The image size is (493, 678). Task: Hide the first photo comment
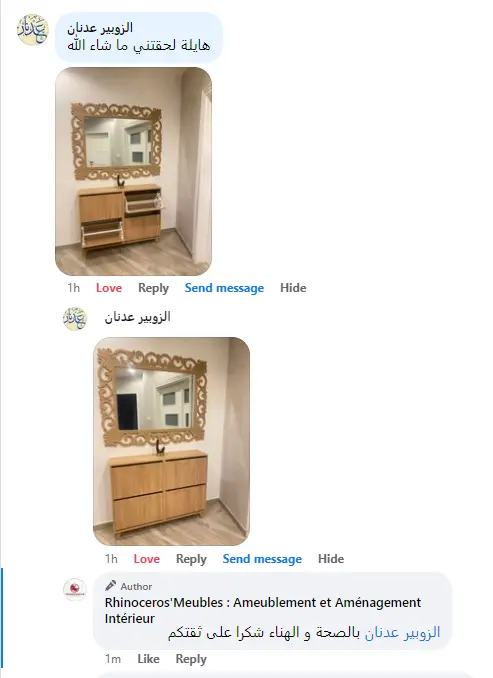293,288
